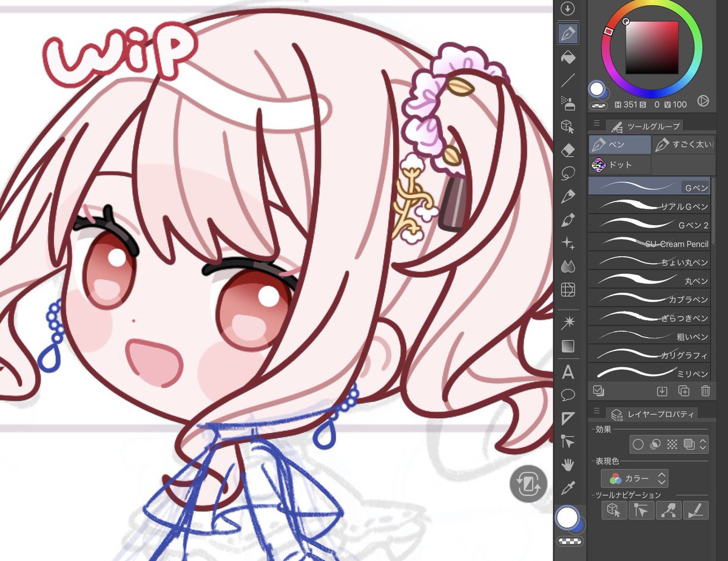Screen dimensions: 728x561
Task: Select the large main color swatch in the toolbar
Action: click(568, 517)
